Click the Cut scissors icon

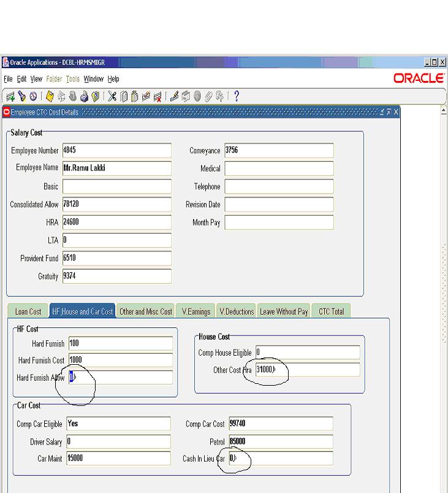pos(113,96)
